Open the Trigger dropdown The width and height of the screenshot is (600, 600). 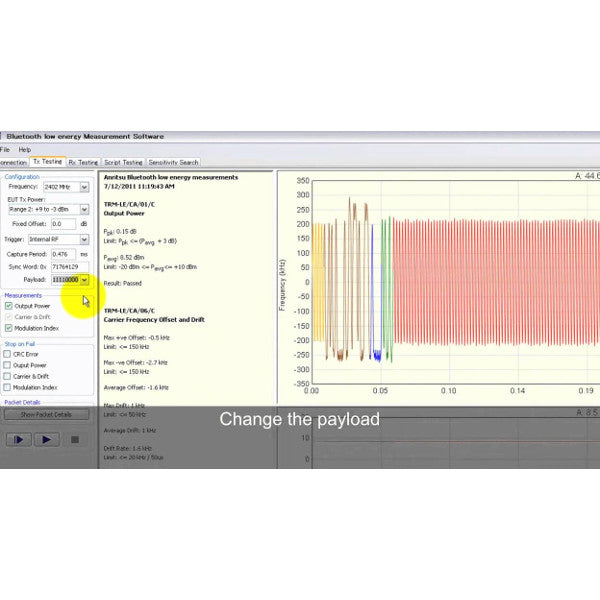(84, 239)
